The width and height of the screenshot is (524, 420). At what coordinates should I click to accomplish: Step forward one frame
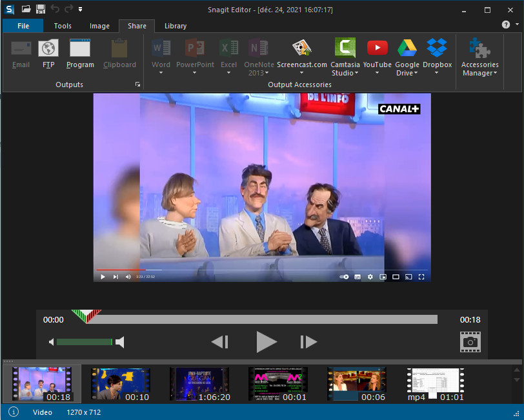click(x=308, y=342)
